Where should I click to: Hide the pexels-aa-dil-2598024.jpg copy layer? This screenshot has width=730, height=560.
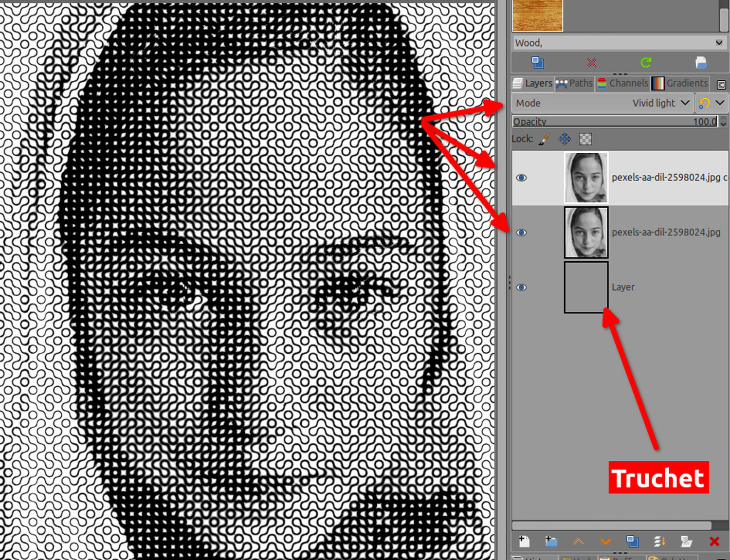click(x=521, y=178)
